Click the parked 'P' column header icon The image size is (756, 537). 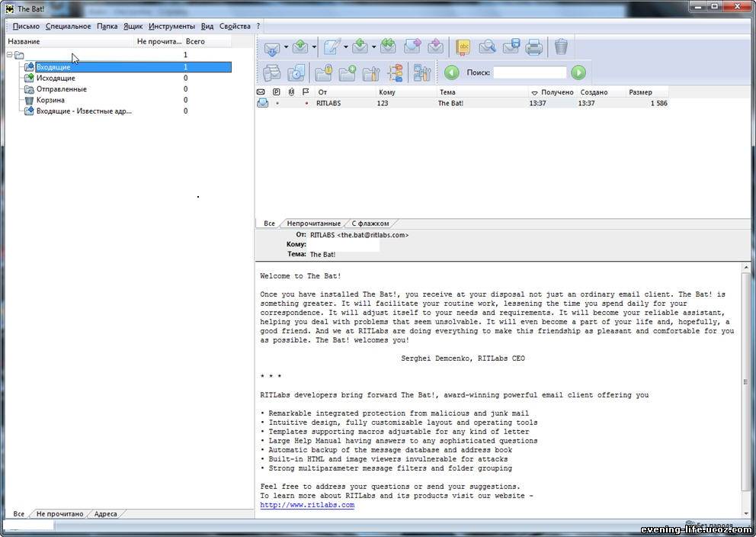tap(277, 92)
